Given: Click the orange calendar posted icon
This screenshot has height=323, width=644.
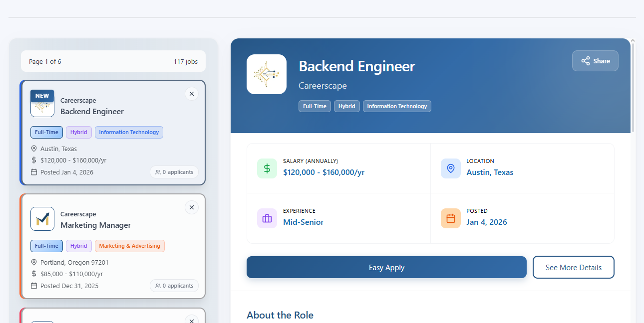Looking at the screenshot, I should [x=450, y=218].
